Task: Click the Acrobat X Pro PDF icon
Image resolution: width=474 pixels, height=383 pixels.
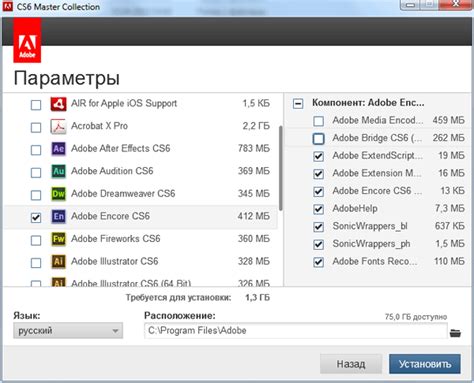Action: click(x=58, y=126)
